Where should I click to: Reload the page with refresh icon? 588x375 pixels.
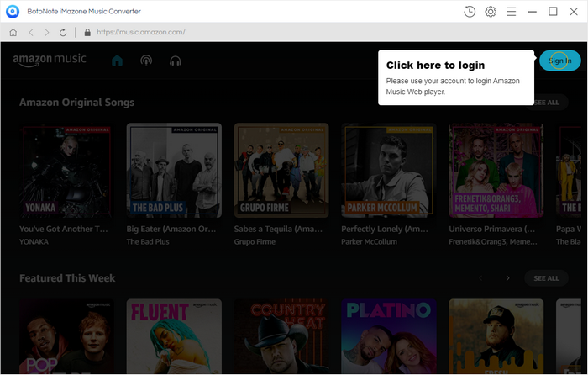[63, 32]
